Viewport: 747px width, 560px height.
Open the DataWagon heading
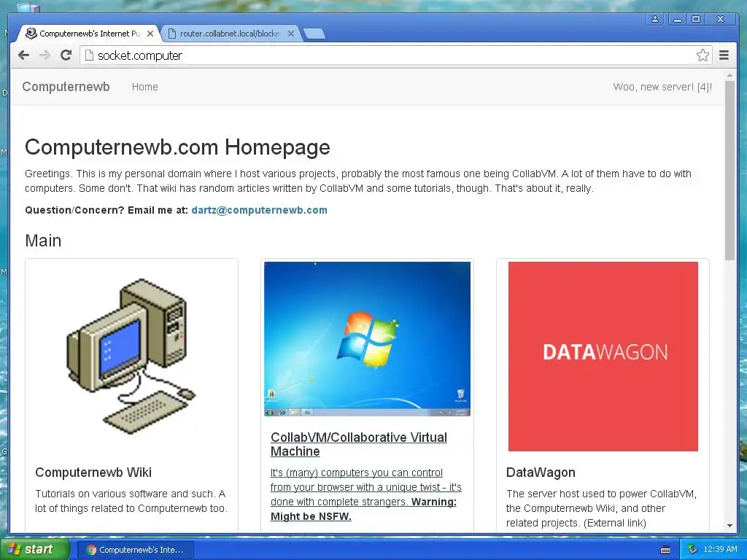[x=541, y=472]
